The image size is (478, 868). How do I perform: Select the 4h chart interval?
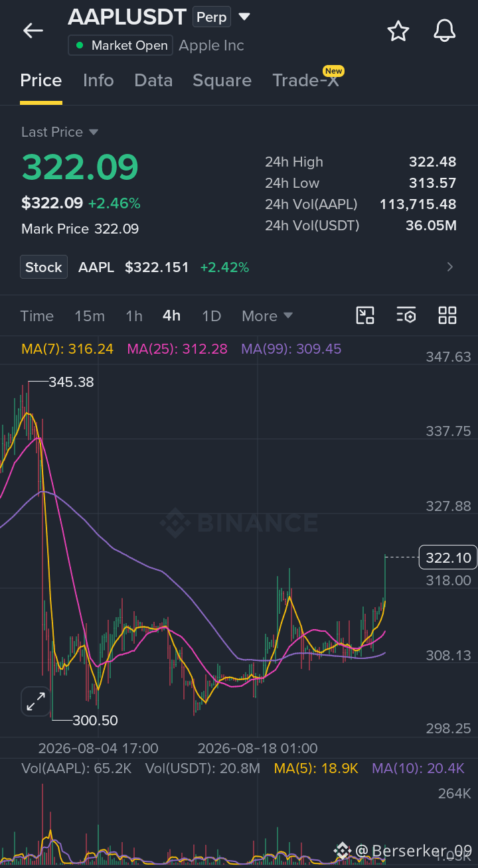pyautogui.click(x=171, y=316)
